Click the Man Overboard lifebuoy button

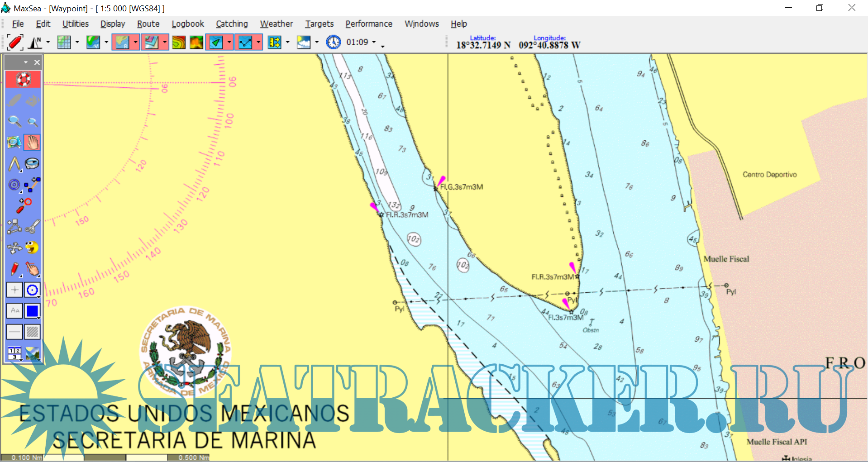[23, 80]
